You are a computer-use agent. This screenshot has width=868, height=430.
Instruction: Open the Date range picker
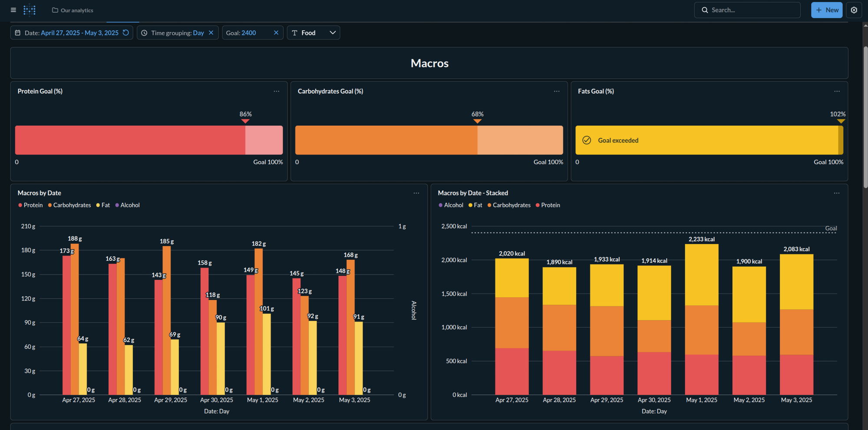(80, 33)
